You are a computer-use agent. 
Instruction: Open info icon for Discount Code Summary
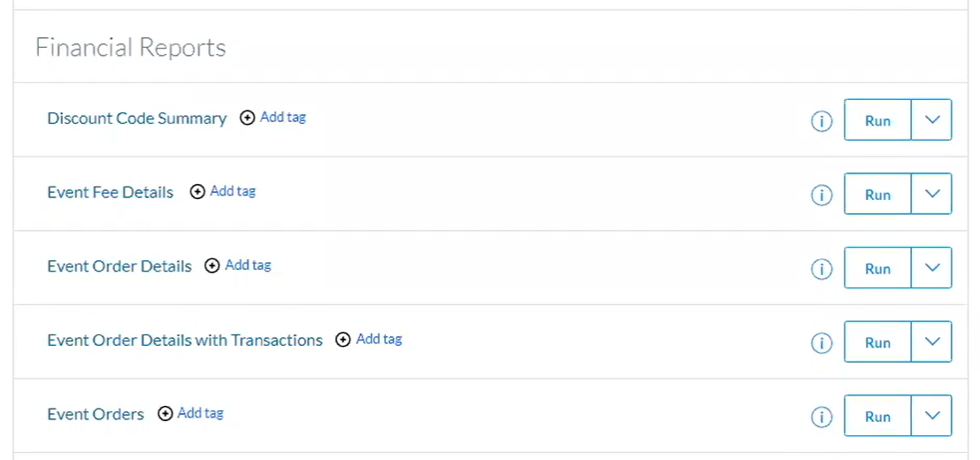coord(822,120)
